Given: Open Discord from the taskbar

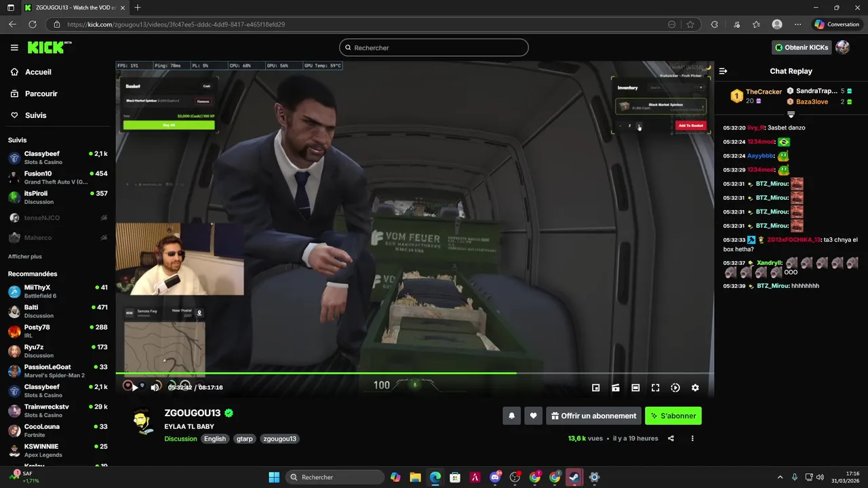Looking at the screenshot, I should tap(495, 477).
